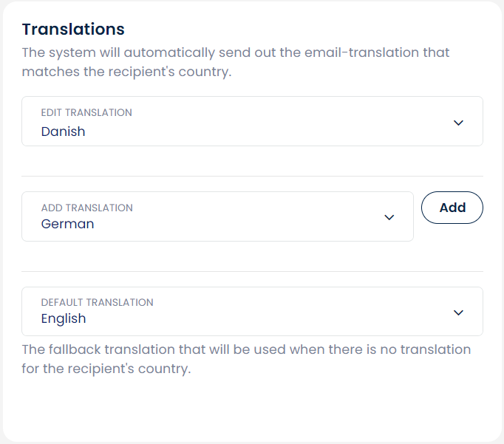
Task: Click the chevron in Edit Translation dropdown
Action: coord(458,123)
